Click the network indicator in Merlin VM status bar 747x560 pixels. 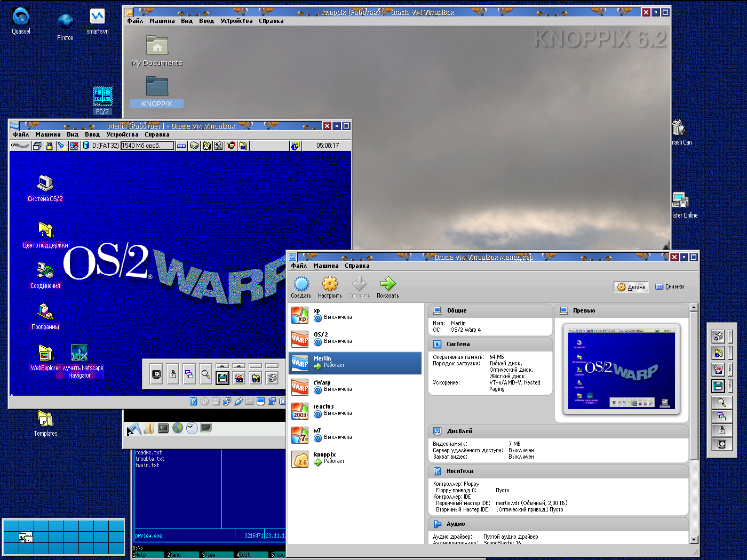[x=227, y=402]
